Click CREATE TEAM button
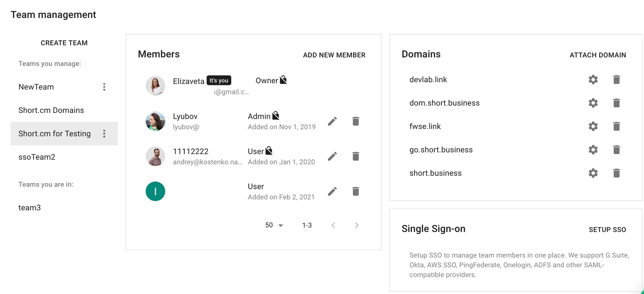644x294 pixels. point(64,43)
